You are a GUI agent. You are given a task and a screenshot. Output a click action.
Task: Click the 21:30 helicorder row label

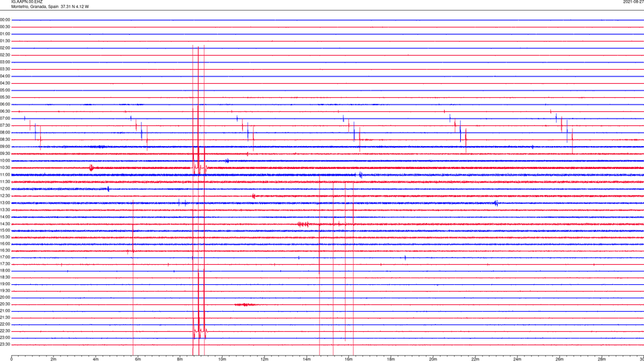[5, 318]
